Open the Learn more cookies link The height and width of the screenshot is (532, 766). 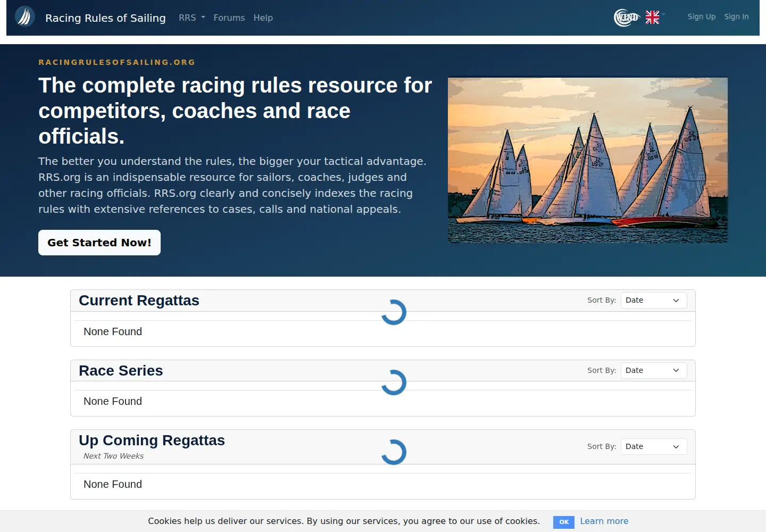click(x=604, y=521)
